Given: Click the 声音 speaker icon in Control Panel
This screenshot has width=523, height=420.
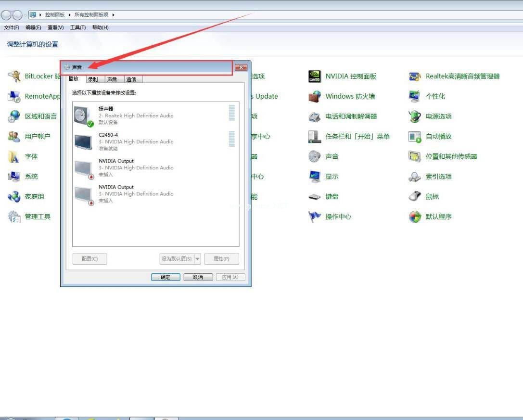Looking at the screenshot, I should [x=315, y=156].
